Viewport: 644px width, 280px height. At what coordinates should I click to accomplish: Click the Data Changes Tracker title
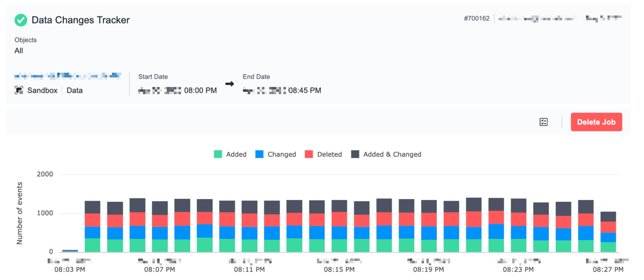click(x=81, y=20)
